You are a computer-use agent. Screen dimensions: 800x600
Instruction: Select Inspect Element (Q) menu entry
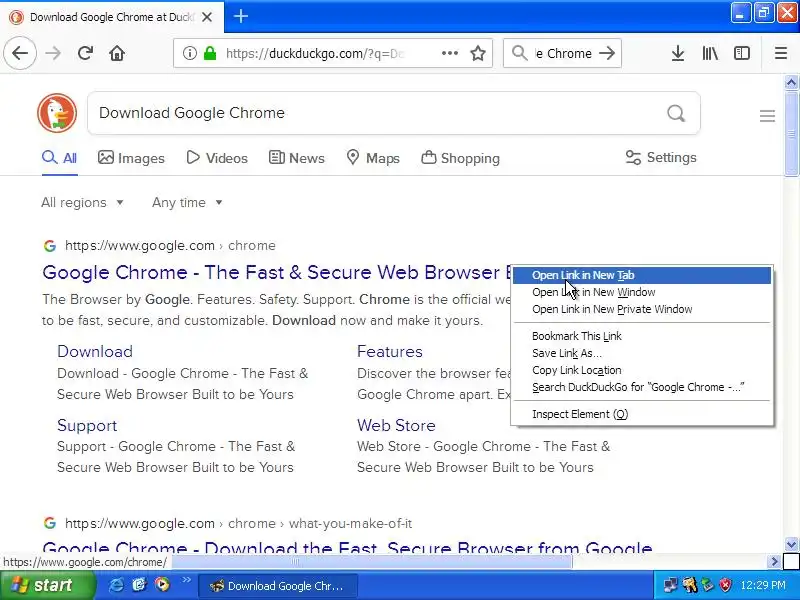coord(642,414)
